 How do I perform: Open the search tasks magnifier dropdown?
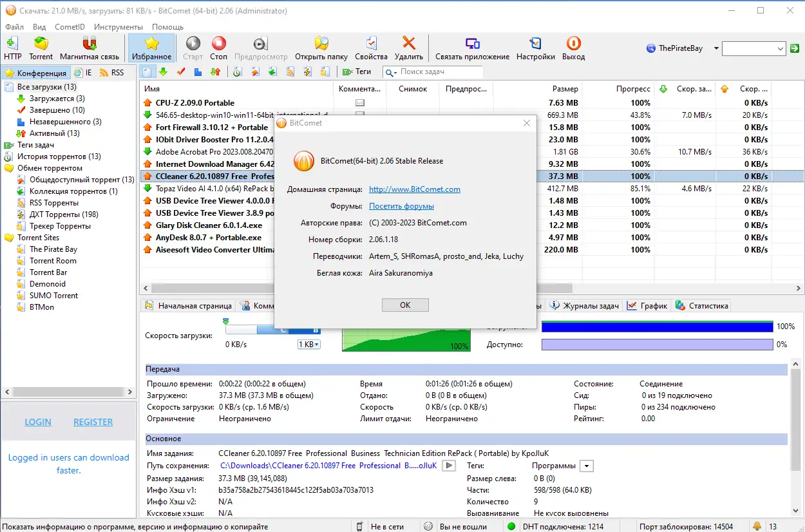[x=391, y=72]
